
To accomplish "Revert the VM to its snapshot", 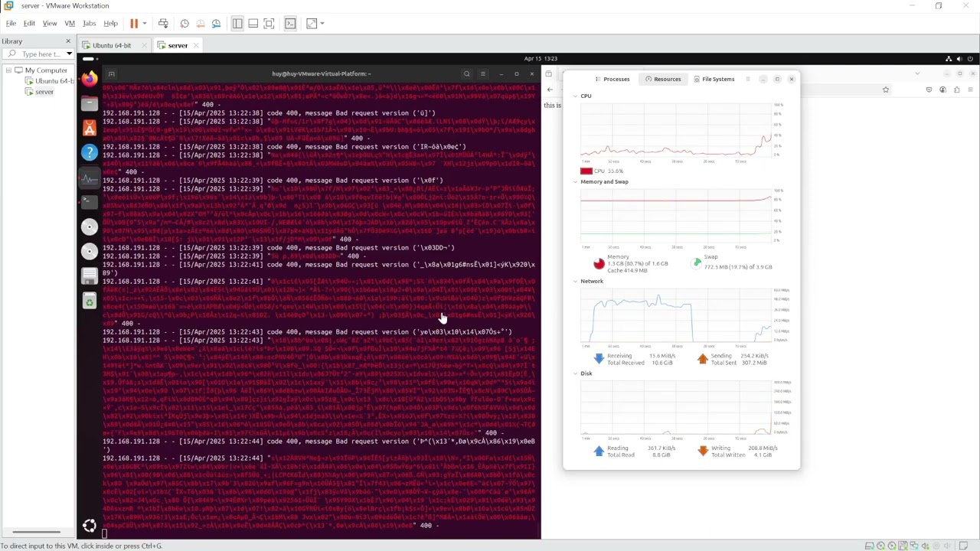I will click(x=201, y=24).
